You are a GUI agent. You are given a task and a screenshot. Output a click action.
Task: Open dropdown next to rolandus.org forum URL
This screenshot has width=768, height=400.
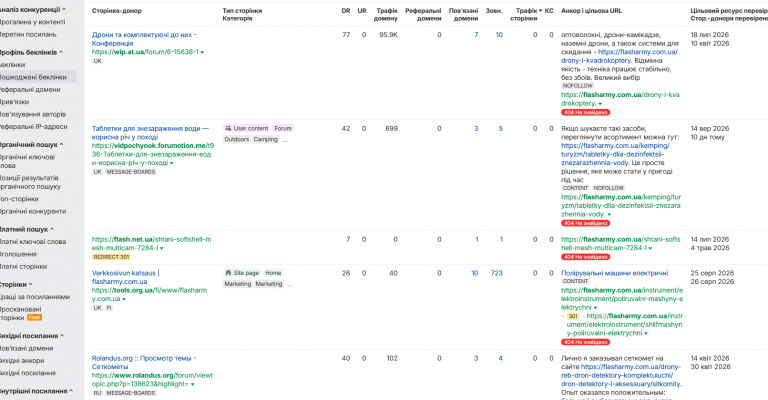pyautogui.click(x=192, y=385)
